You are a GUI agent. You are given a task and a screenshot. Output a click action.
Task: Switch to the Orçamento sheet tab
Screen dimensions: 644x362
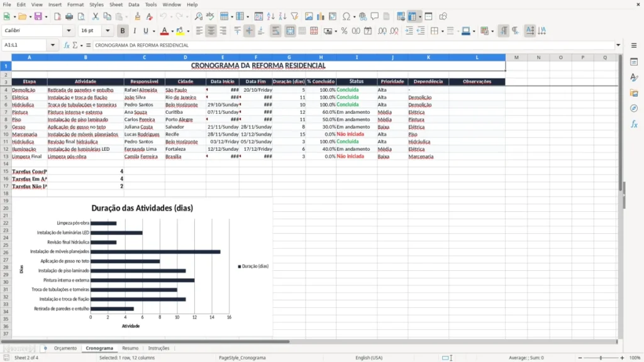[65, 348]
